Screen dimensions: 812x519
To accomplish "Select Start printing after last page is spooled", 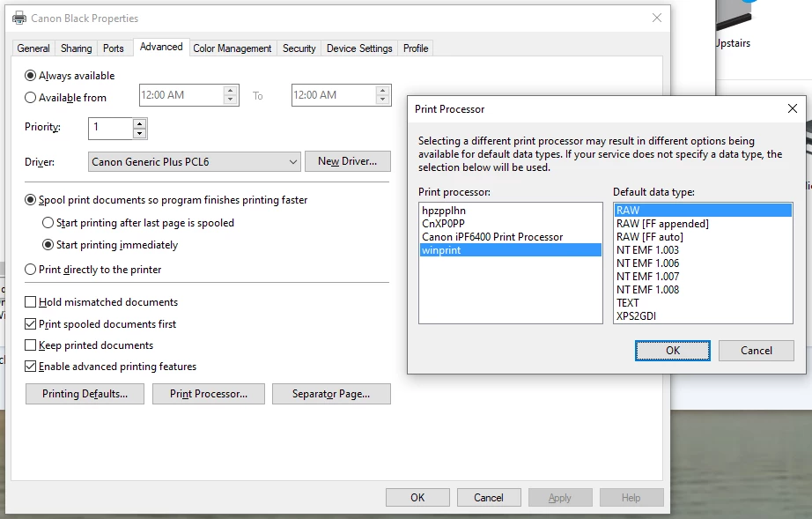I will point(48,223).
